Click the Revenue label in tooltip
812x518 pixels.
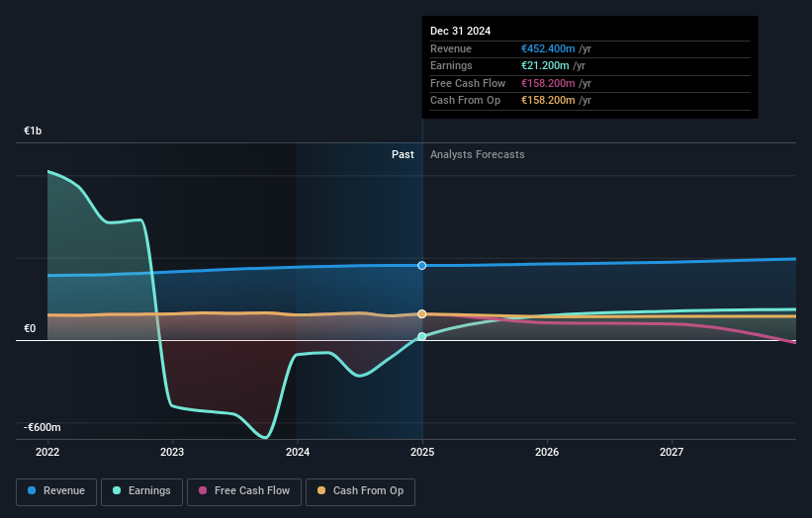pyautogui.click(x=451, y=48)
